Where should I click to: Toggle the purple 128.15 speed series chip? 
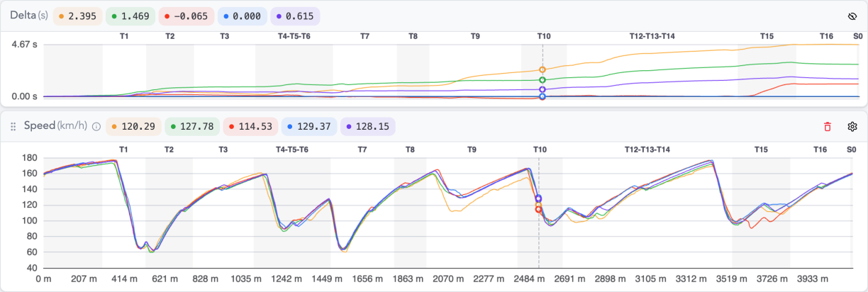click(368, 127)
